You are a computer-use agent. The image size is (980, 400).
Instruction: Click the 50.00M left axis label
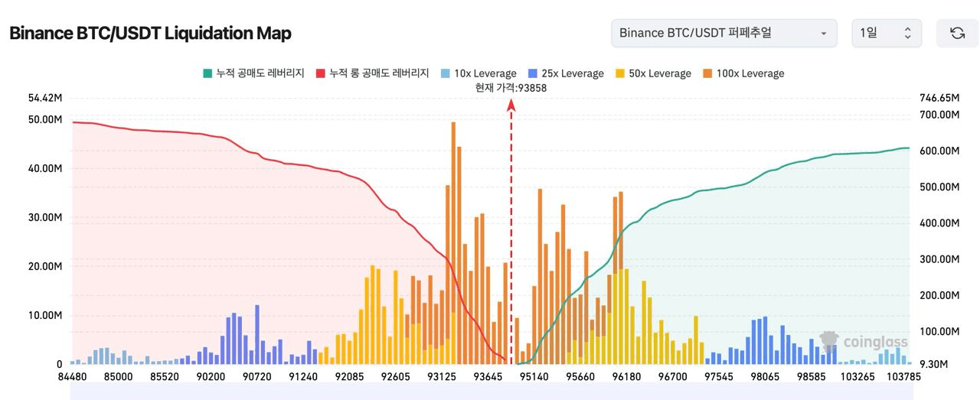click(x=45, y=119)
